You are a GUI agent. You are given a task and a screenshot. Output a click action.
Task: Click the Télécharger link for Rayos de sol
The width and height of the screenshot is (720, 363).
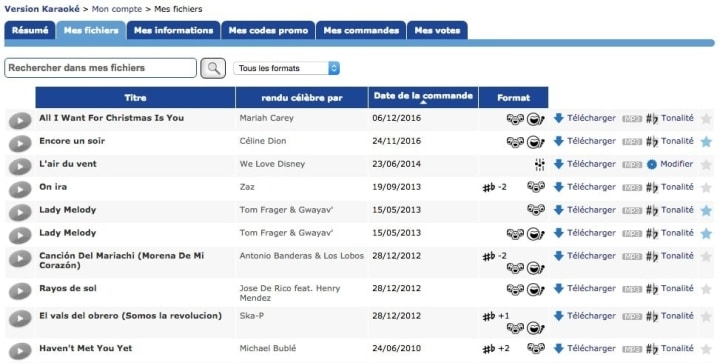(x=591, y=289)
